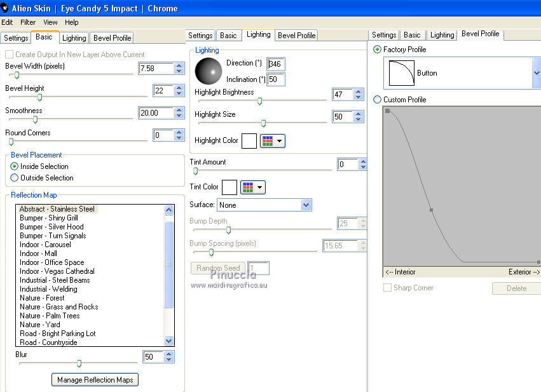Open the Help menu
The height and width of the screenshot is (392, 541).
pyautogui.click(x=71, y=22)
